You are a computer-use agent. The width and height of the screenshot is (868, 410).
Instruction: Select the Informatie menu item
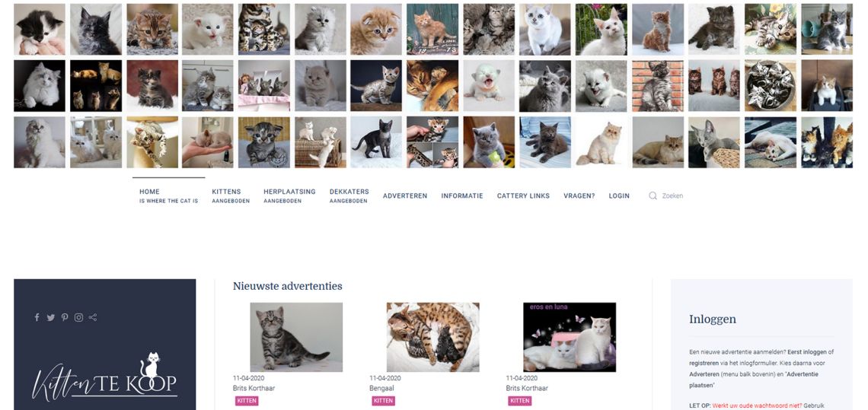click(462, 195)
